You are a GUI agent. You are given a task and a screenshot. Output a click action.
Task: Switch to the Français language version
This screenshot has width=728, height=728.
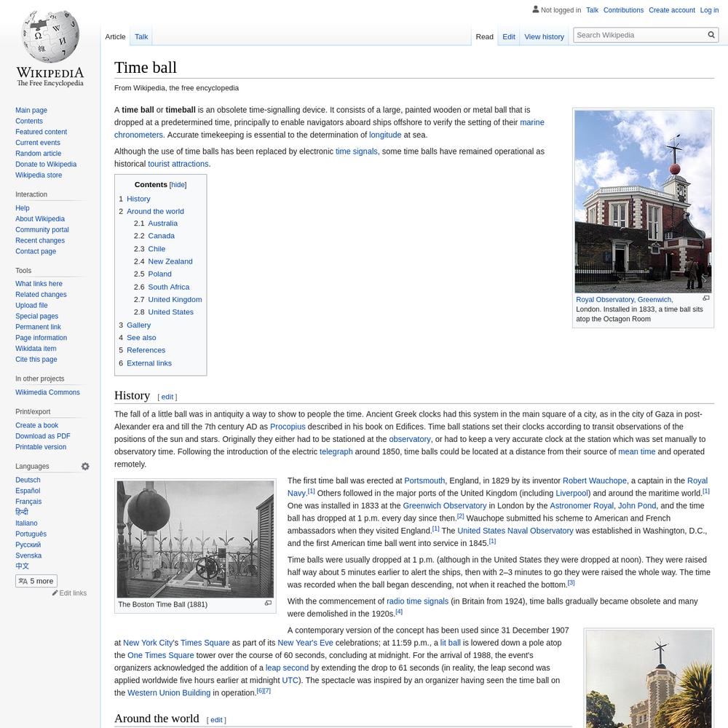tap(28, 502)
